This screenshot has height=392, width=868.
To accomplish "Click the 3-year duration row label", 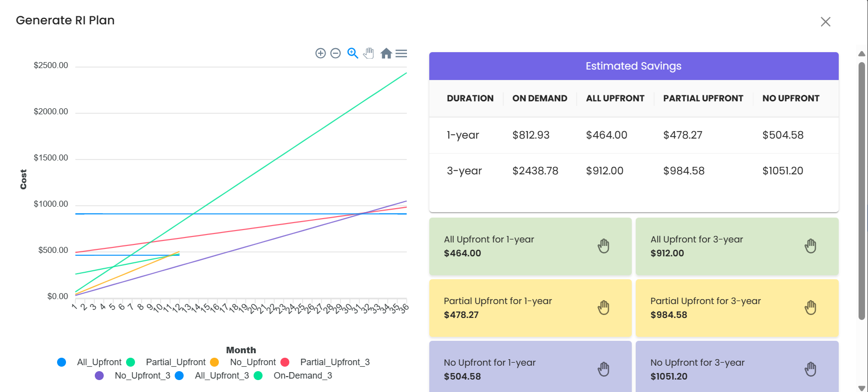I will [465, 171].
